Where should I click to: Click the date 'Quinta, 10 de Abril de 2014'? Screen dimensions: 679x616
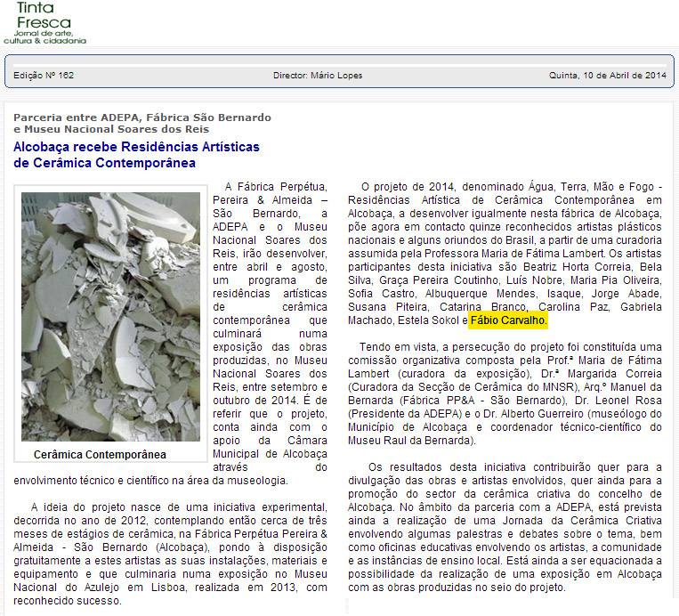607,76
